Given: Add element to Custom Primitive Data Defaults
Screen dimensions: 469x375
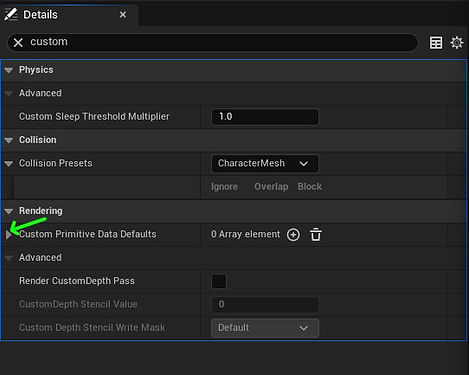Looking at the screenshot, I should [293, 235].
